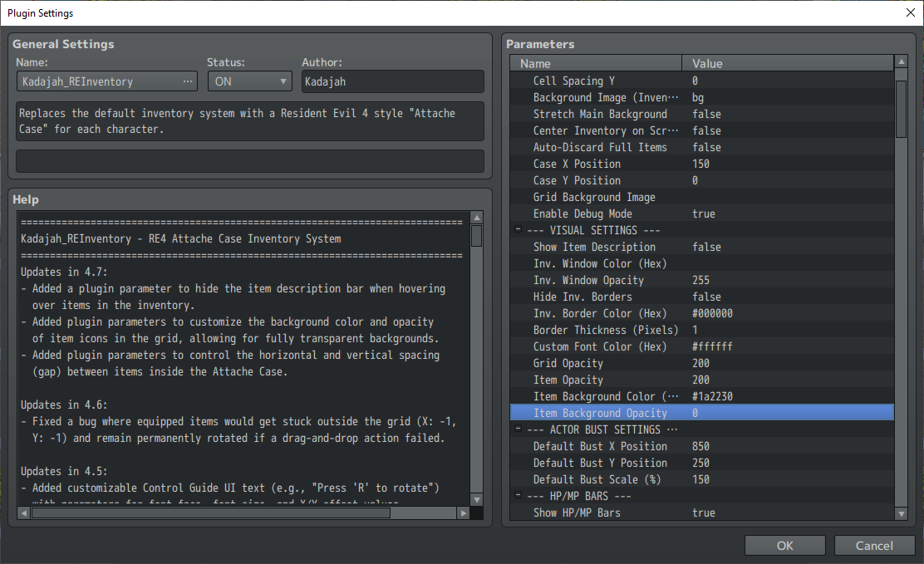Select the Grid Background Image parameter
924x564 pixels.
pos(702,197)
